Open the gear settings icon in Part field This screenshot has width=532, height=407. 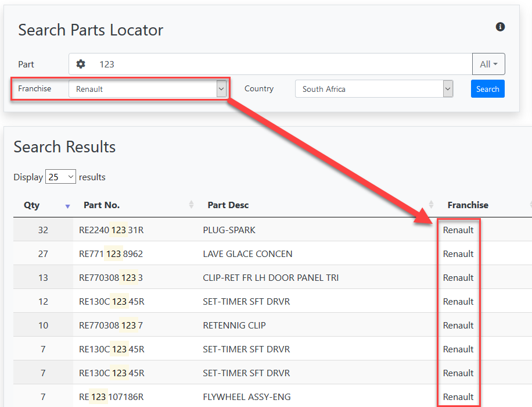point(81,64)
